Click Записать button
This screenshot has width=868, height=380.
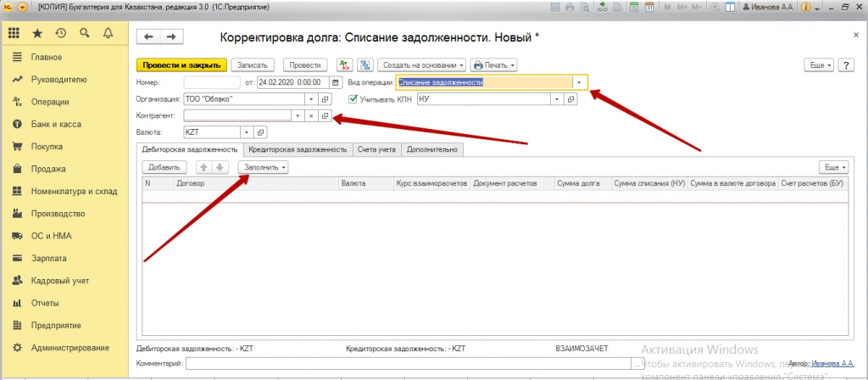(253, 64)
